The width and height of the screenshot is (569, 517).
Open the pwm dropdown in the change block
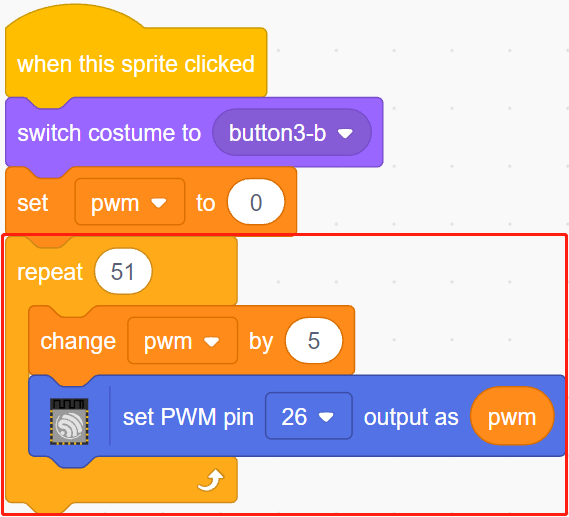pyautogui.click(x=183, y=341)
